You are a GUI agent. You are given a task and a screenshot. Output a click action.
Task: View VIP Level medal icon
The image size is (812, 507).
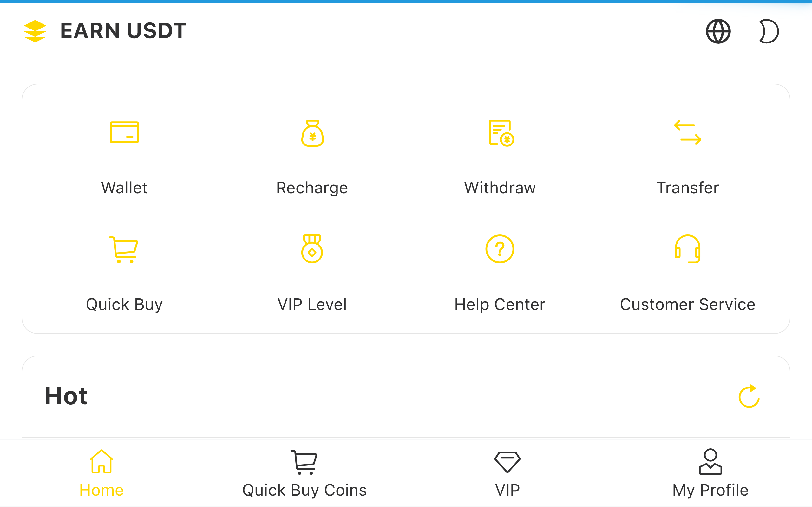[x=312, y=249]
